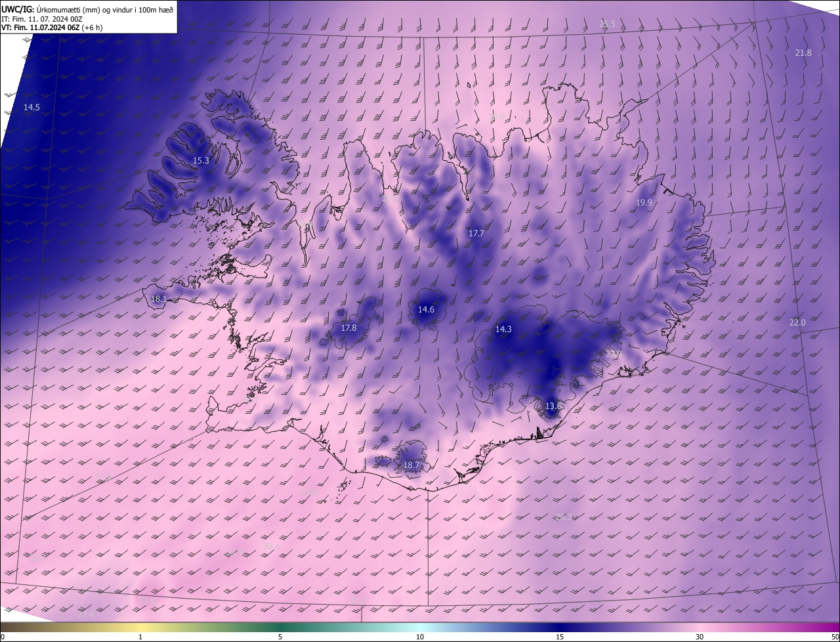
Task: Click the 'IT: Fim. 11. 07. 2024 00Z' line
Action: pos(42,19)
